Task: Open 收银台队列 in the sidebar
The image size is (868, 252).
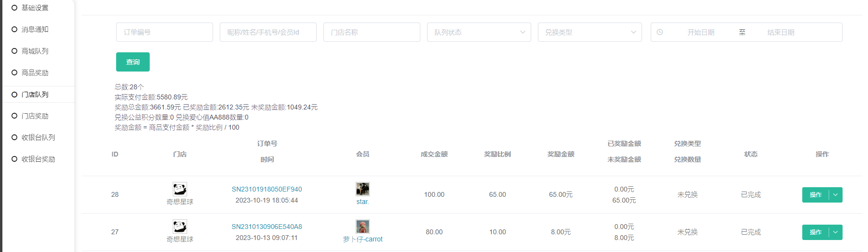Action: [x=38, y=137]
